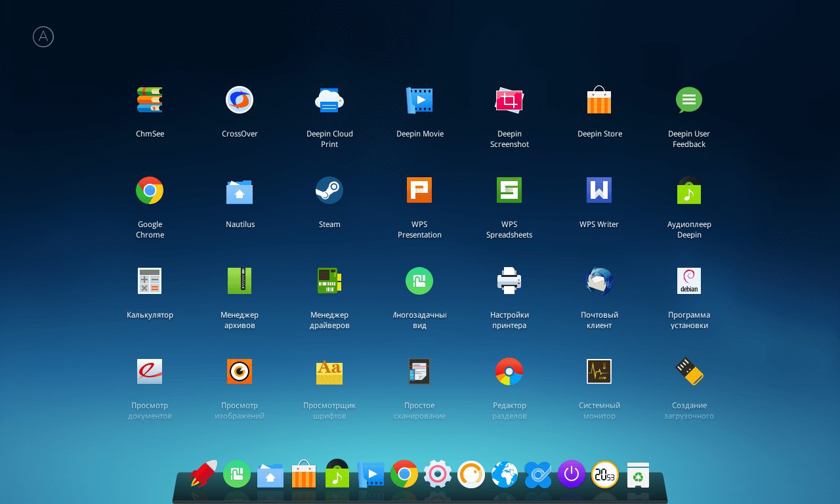Viewport: 840px width, 504px height.
Task: Click the blue knot icon in dock
Action: (538, 474)
